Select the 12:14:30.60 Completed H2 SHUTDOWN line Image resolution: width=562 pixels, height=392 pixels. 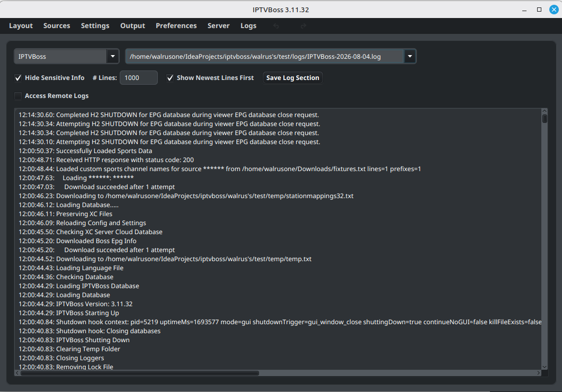click(169, 114)
